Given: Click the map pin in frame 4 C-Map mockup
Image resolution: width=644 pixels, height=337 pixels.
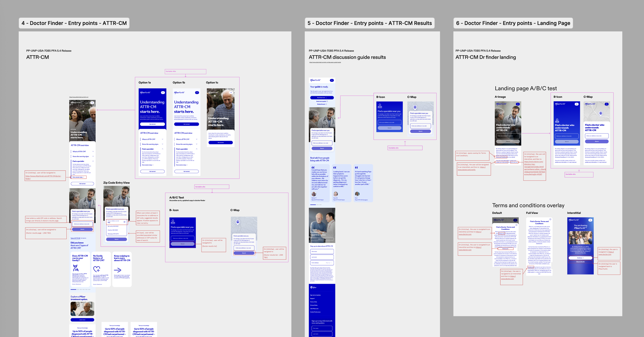Looking at the screenshot, I should (x=238, y=222).
